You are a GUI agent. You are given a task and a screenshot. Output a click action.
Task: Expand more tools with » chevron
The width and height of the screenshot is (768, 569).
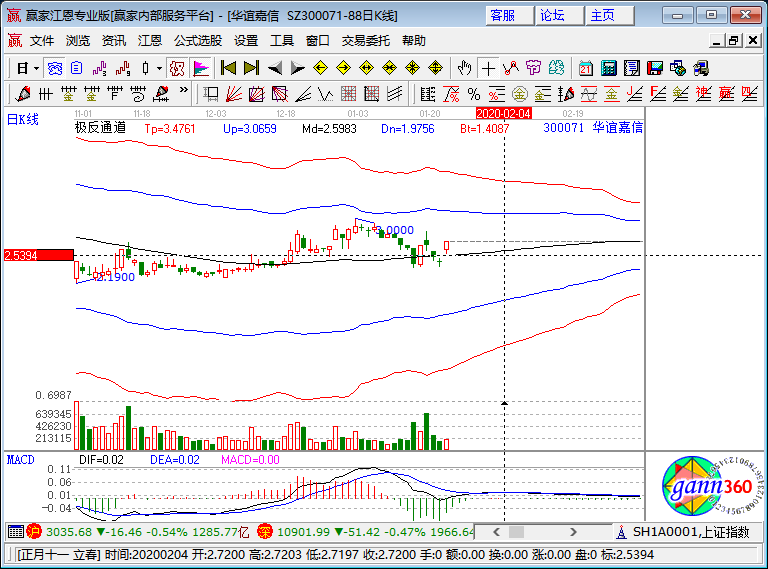pos(184,90)
